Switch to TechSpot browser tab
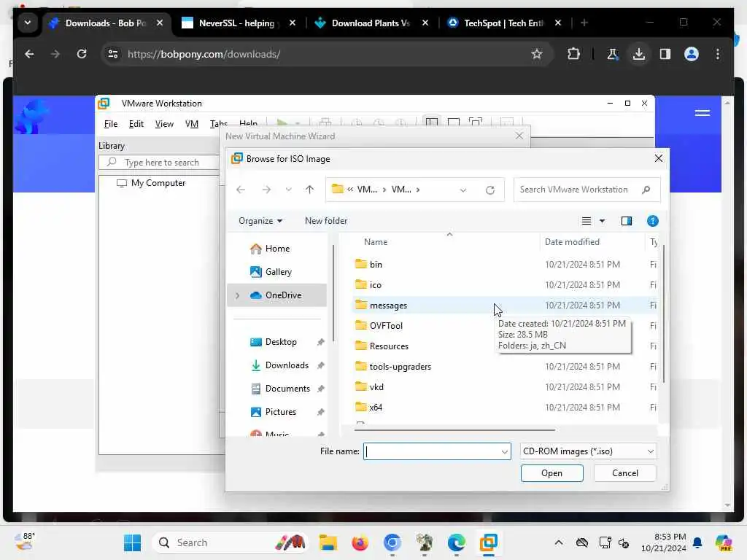The image size is (747, 560). [x=503, y=23]
